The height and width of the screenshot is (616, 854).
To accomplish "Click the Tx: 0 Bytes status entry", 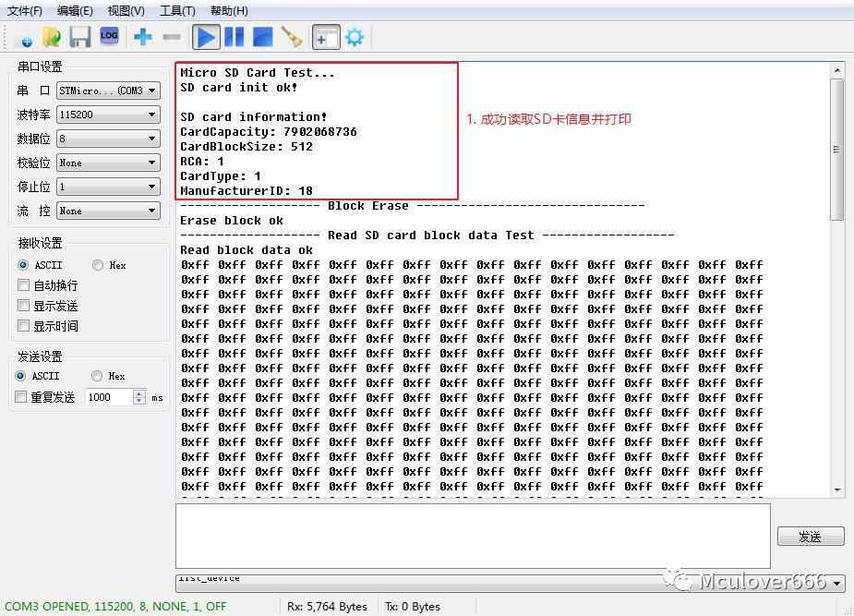I will [413, 606].
